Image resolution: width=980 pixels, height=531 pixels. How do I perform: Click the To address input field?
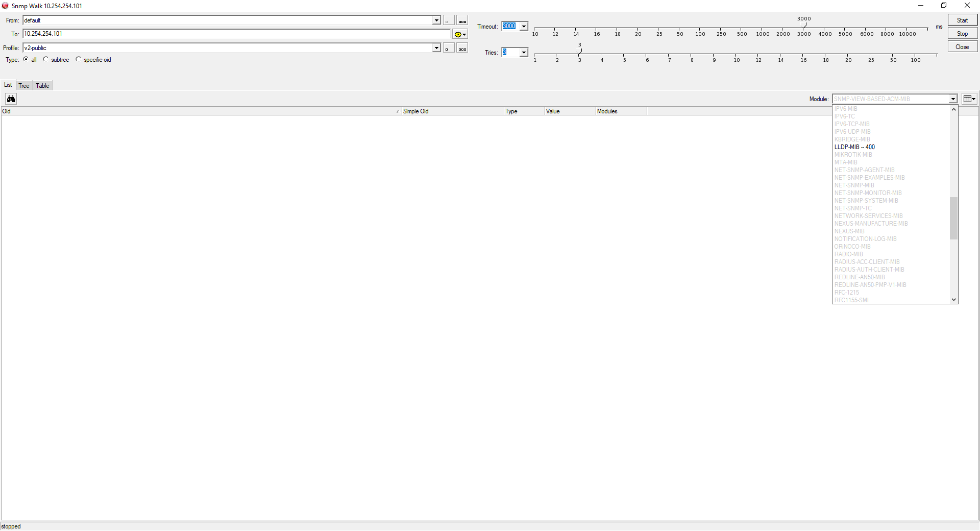(237, 34)
